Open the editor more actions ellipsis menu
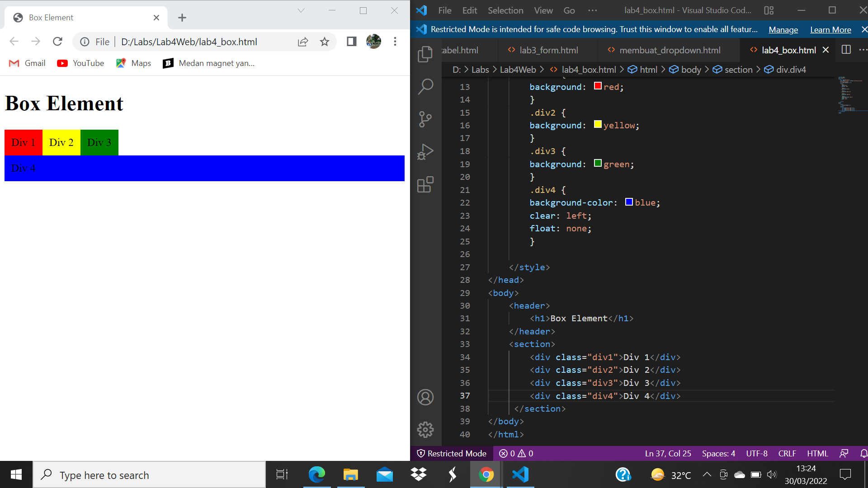868x488 pixels. [x=864, y=50]
